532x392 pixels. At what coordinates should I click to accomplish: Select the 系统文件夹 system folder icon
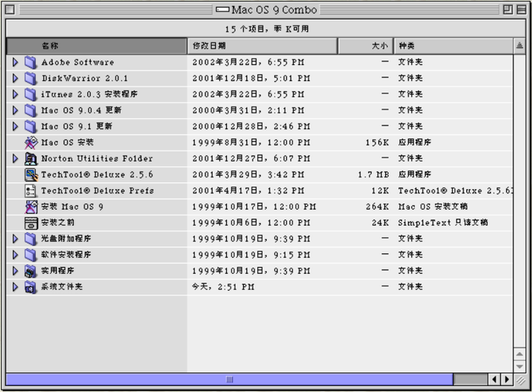[30, 287]
